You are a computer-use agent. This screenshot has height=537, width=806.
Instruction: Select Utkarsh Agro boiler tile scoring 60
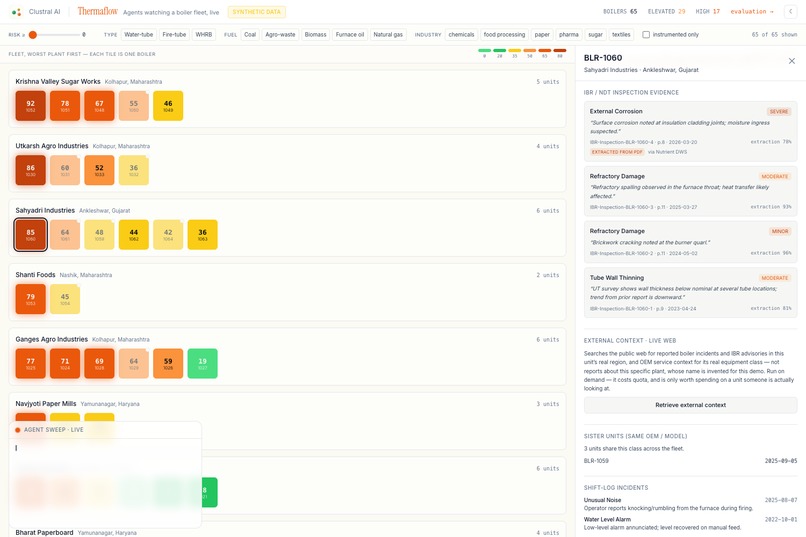65,170
